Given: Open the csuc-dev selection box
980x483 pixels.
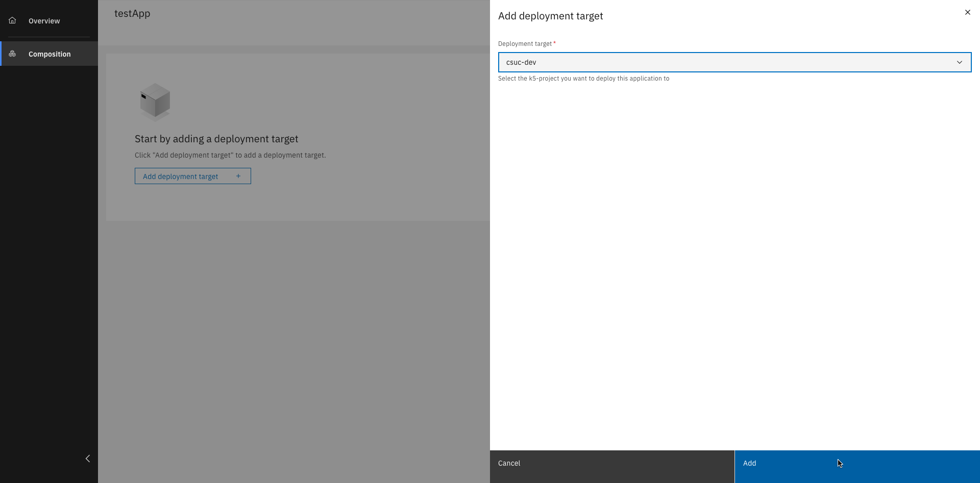Looking at the screenshot, I should 735,62.
